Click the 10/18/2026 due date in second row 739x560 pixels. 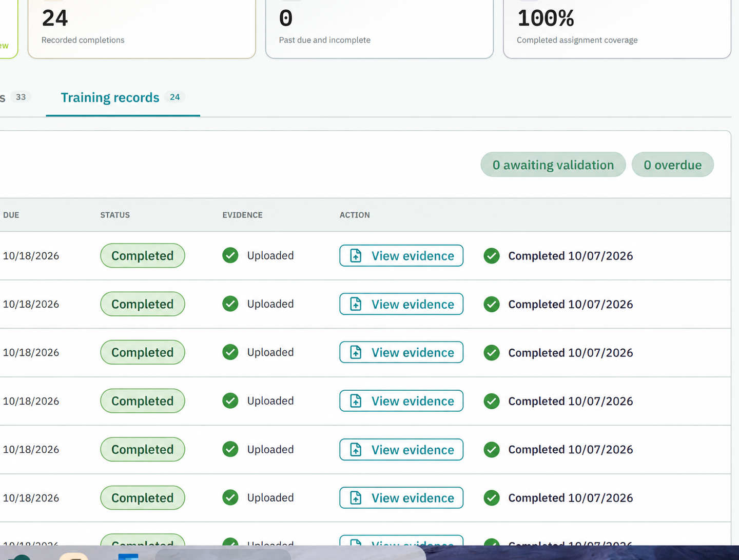point(31,304)
